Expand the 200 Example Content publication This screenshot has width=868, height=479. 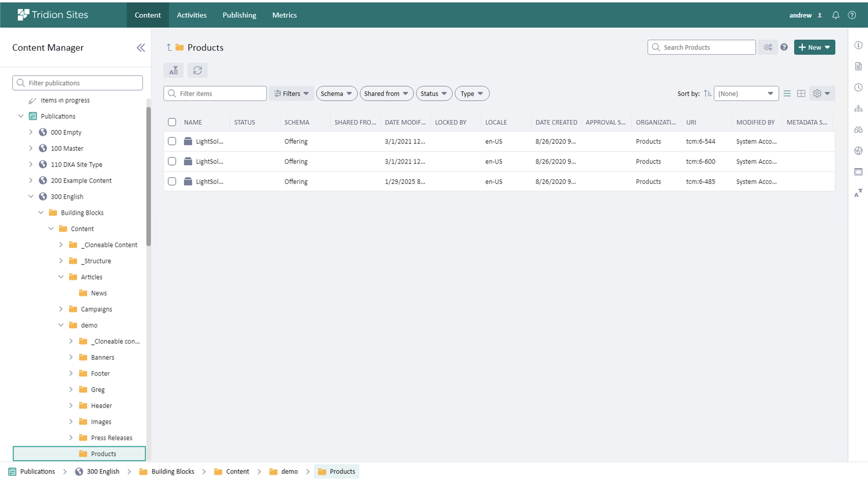pos(30,180)
